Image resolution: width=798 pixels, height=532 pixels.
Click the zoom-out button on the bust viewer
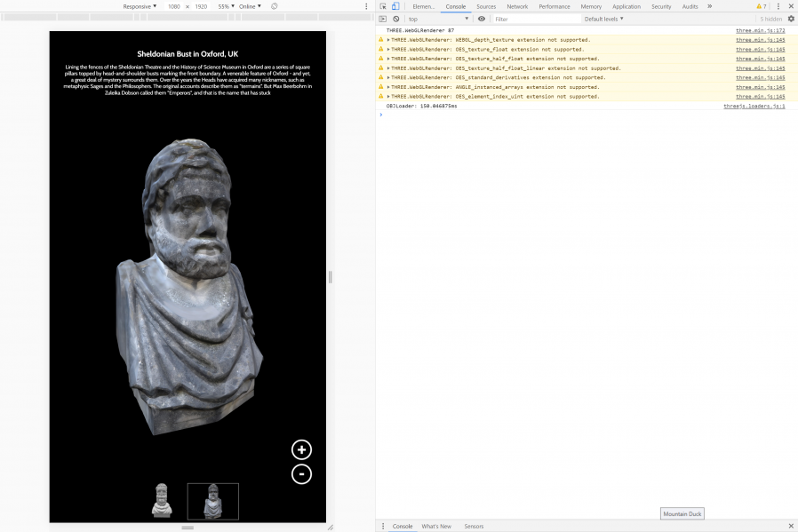[301, 474]
